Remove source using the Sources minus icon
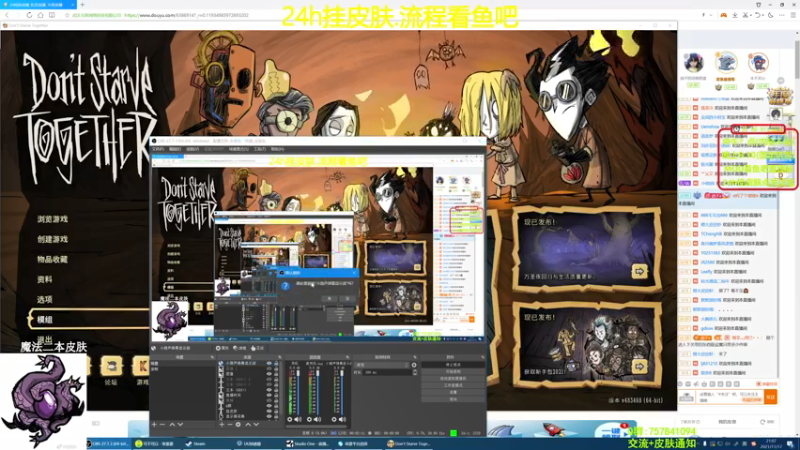The width and height of the screenshot is (800, 450). tap(230, 424)
